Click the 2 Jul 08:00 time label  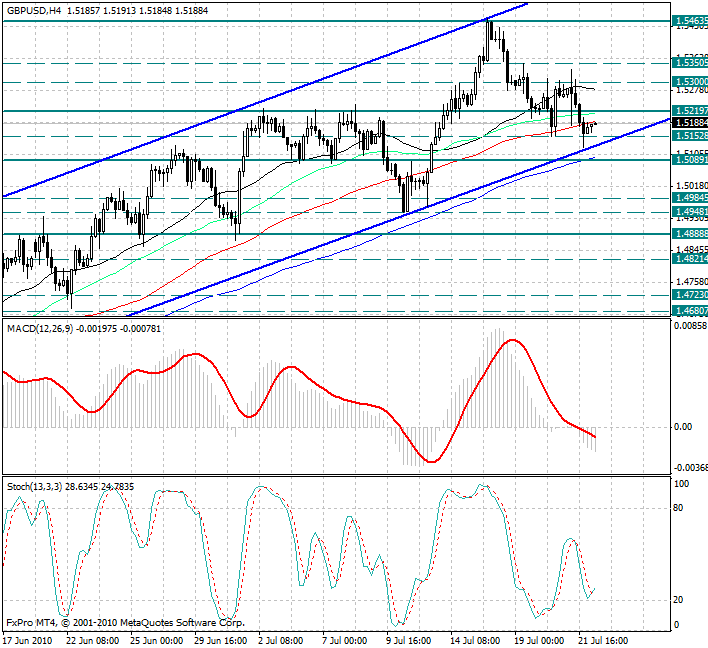[280, 641]
